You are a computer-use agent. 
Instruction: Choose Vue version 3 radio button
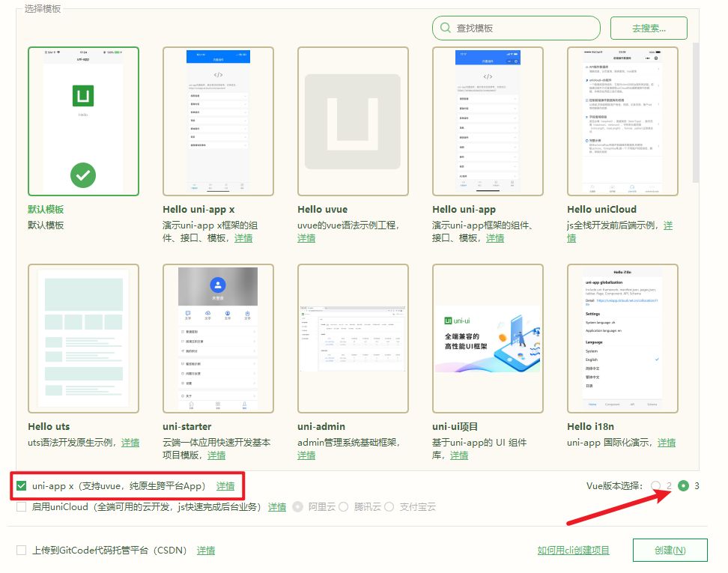683,485
